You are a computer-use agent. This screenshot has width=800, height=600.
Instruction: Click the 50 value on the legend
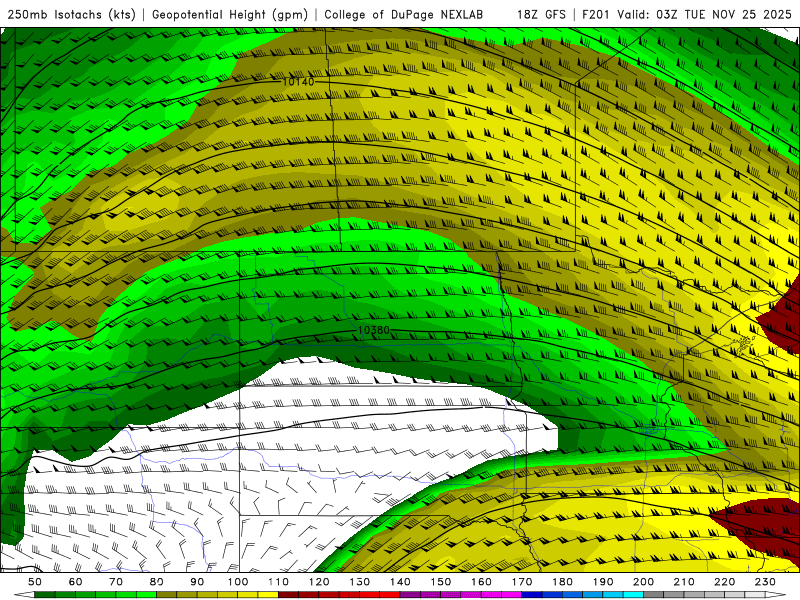click(35, 582)
